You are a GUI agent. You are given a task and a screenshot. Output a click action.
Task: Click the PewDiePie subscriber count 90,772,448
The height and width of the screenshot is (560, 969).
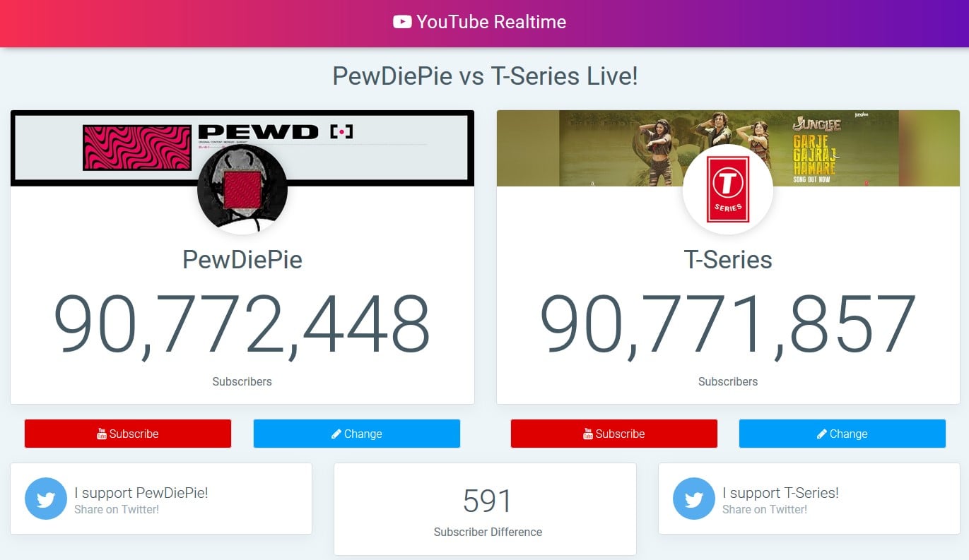[242, 325]
